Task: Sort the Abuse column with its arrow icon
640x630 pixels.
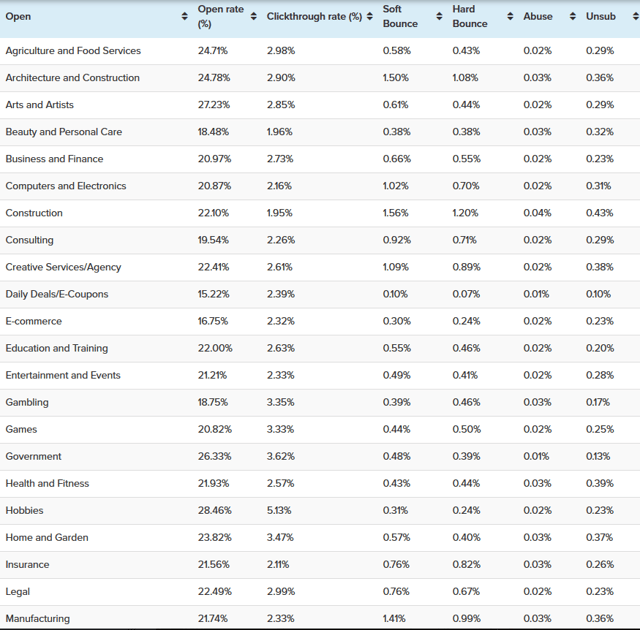Action: tap(571, 17)
